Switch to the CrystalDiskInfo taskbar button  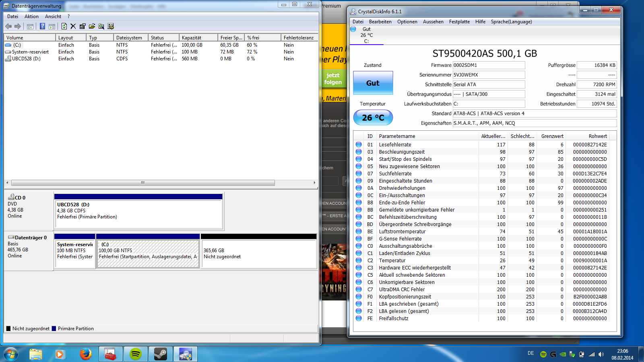pos(186,354)
